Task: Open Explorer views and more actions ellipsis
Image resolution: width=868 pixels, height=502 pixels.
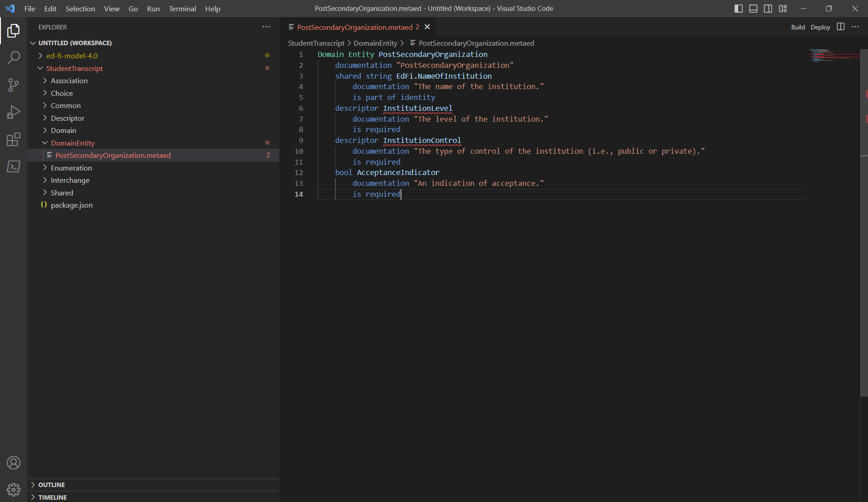Action: click(x=266, y=27)
